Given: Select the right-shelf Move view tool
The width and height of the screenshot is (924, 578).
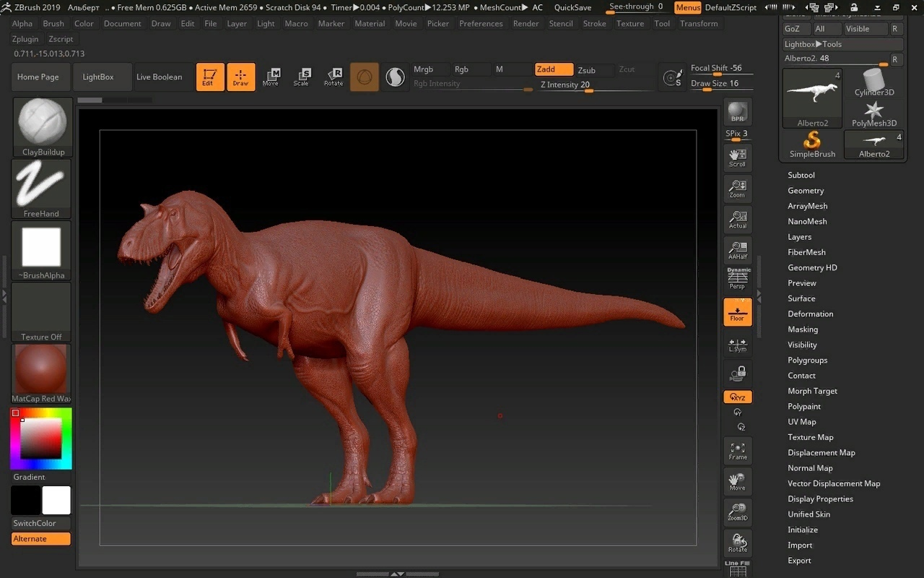Looking at the screenshot, I should (738, 481).
